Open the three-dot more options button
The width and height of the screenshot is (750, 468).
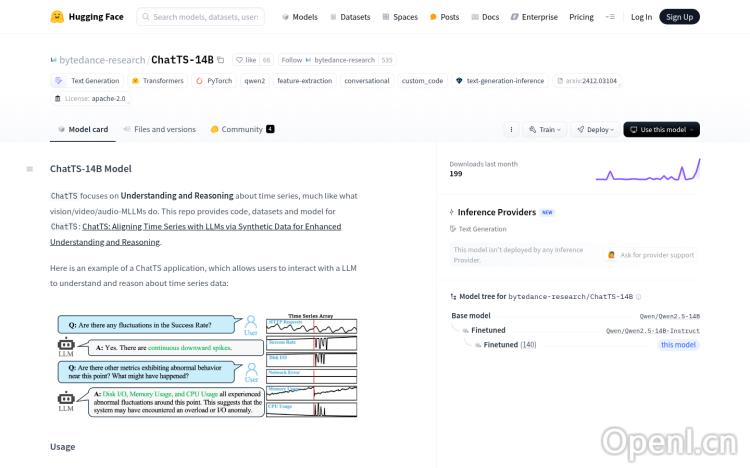(x=511, y=129)
